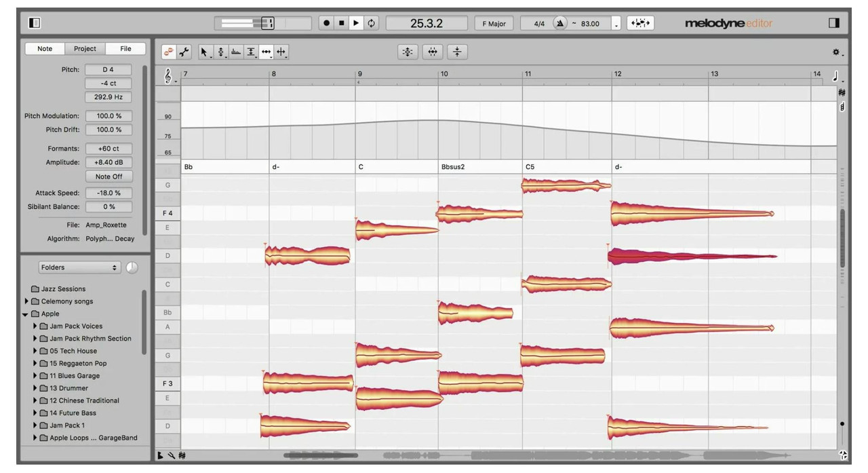Image resolution: width=868 pixels, height=473 pixels.
Task: Expand the Jam Pack Voices folder
Action: tap(35, 326)
